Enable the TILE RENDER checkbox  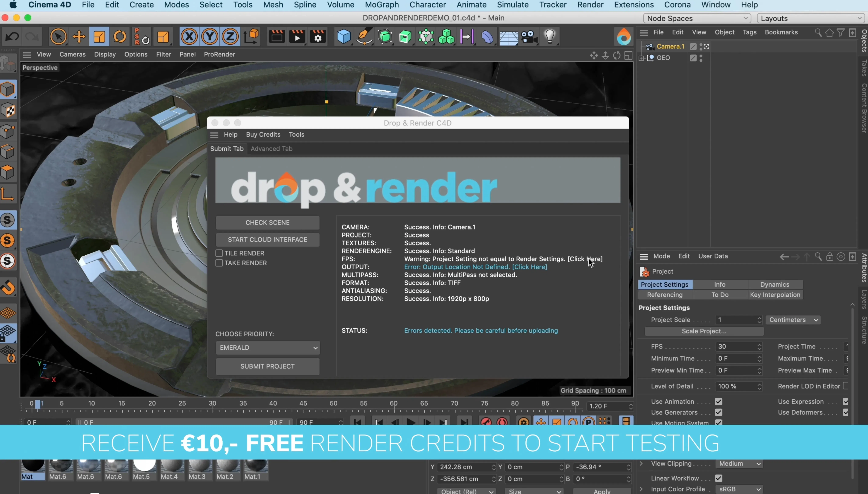click(219, 253)
